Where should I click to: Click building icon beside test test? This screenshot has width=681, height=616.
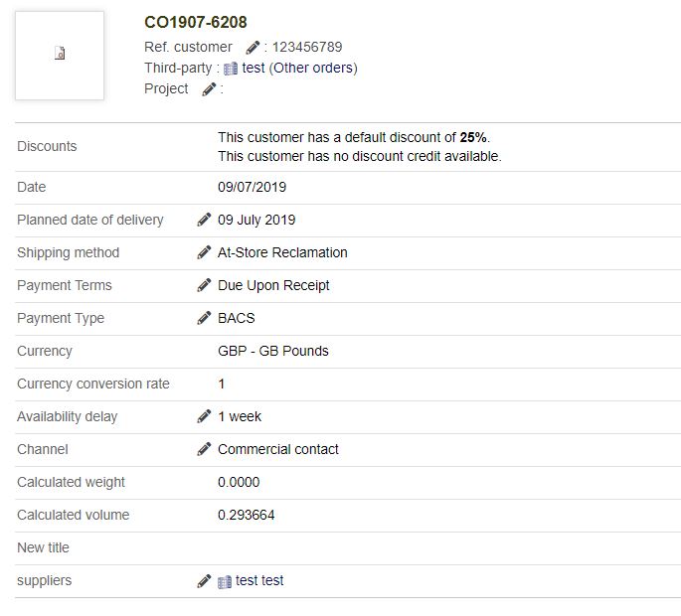225,581
